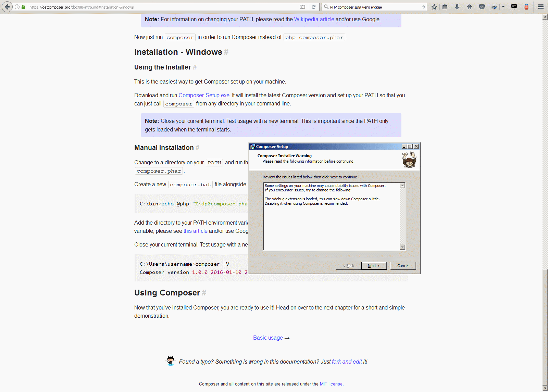
Task: Click the 'composer.bat' inline code
Action: click(190, 185)
